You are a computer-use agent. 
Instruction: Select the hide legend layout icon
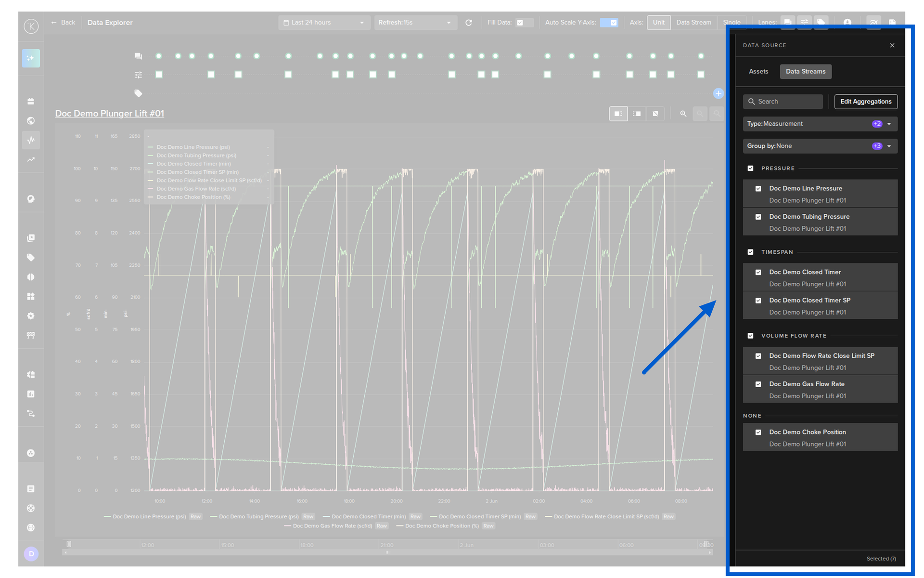click(x=655, y=114)
